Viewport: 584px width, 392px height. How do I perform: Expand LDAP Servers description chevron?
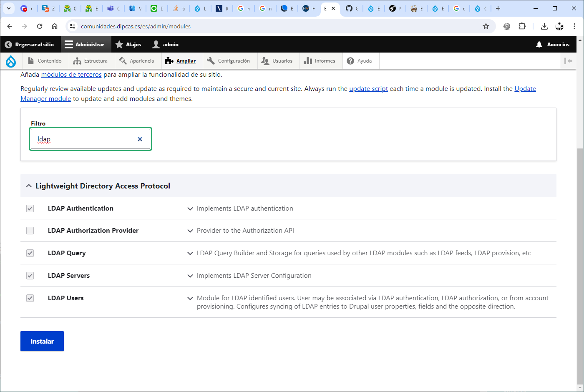point(190,276)
